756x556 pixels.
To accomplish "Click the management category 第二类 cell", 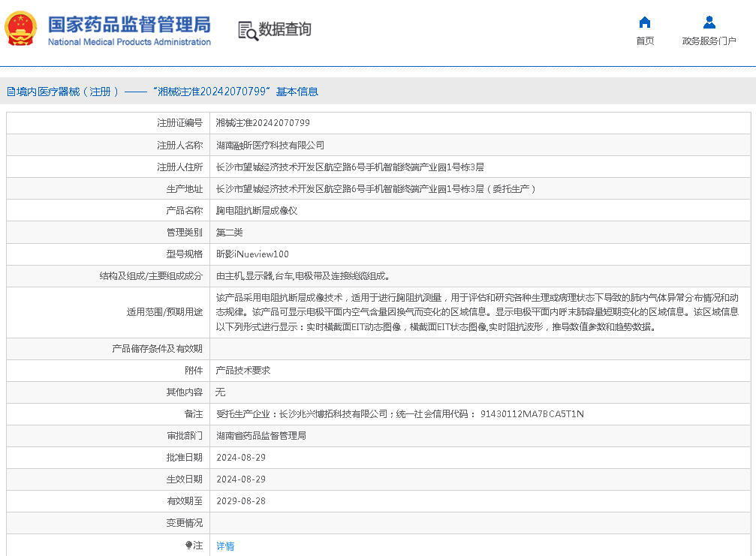I will tap(230, 233).
